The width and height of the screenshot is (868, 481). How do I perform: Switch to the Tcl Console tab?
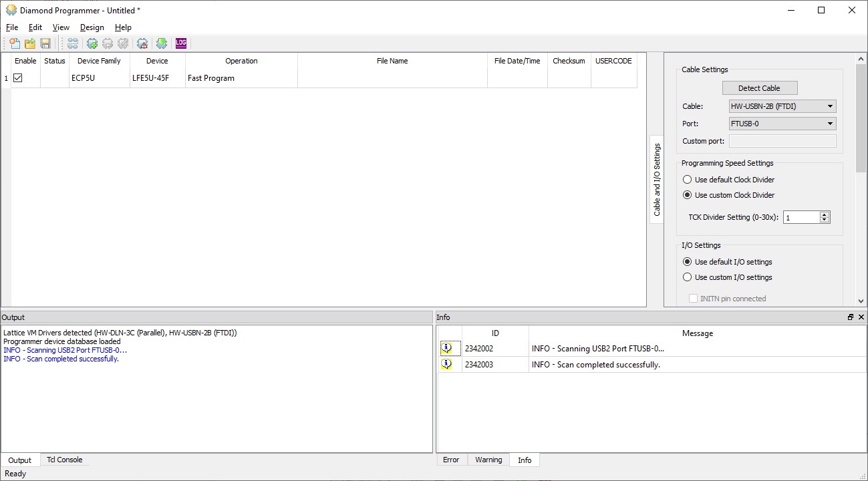[x=65, y=460]
